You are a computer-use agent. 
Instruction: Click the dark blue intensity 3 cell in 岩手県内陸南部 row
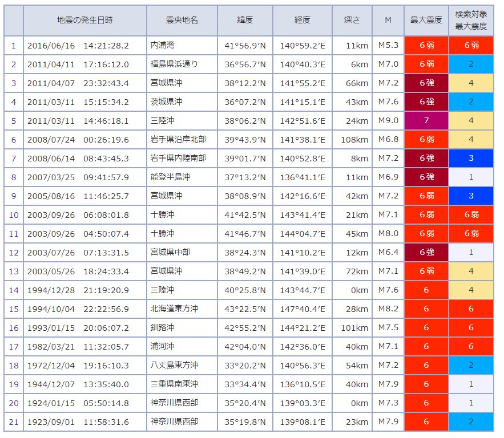pos(471,159)
